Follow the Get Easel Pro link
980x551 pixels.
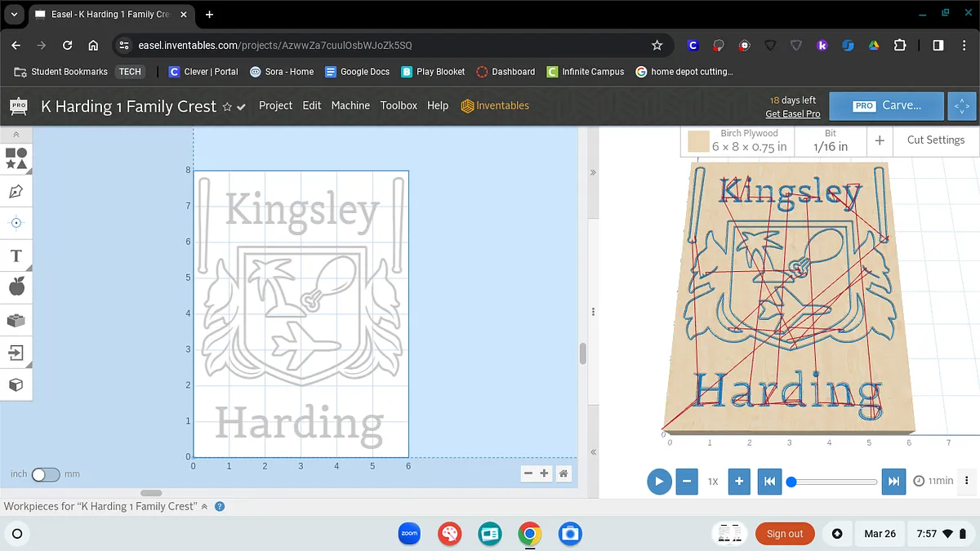click(x=792, y=114)
